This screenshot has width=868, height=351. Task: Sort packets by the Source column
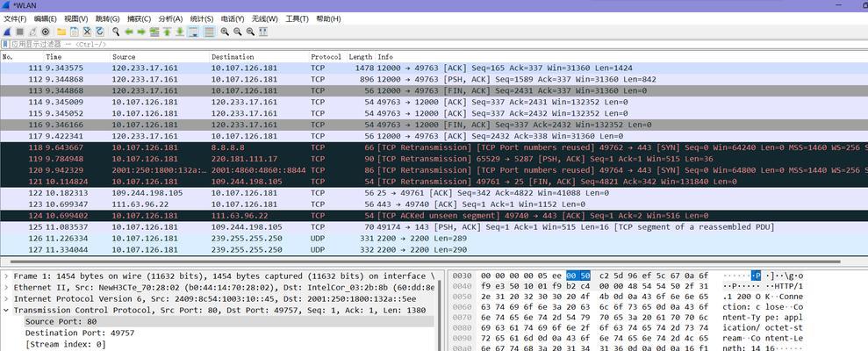[x=160, y=57]
